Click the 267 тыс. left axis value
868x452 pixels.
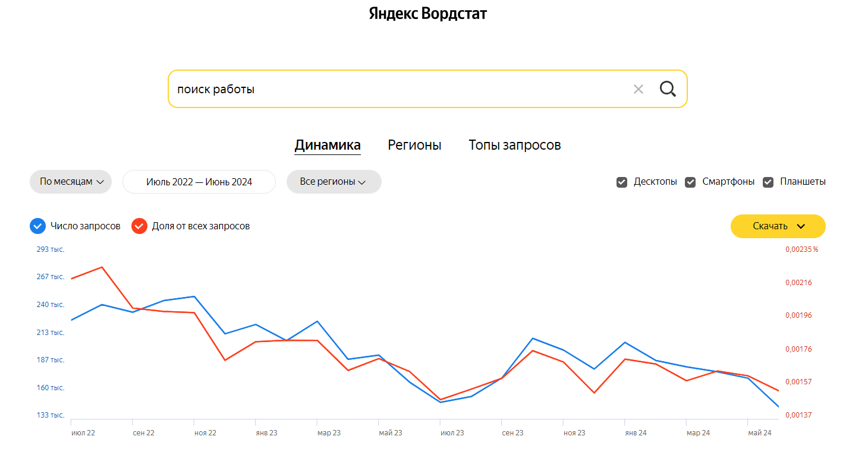(x=51, y=277)
